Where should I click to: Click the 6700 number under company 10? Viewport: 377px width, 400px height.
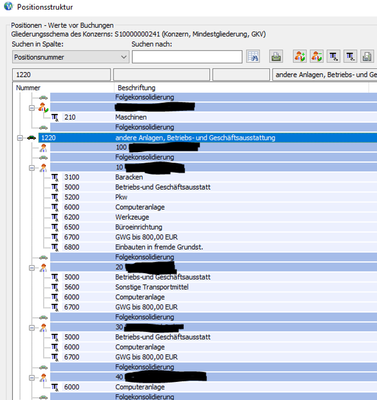tap(72, 237)
